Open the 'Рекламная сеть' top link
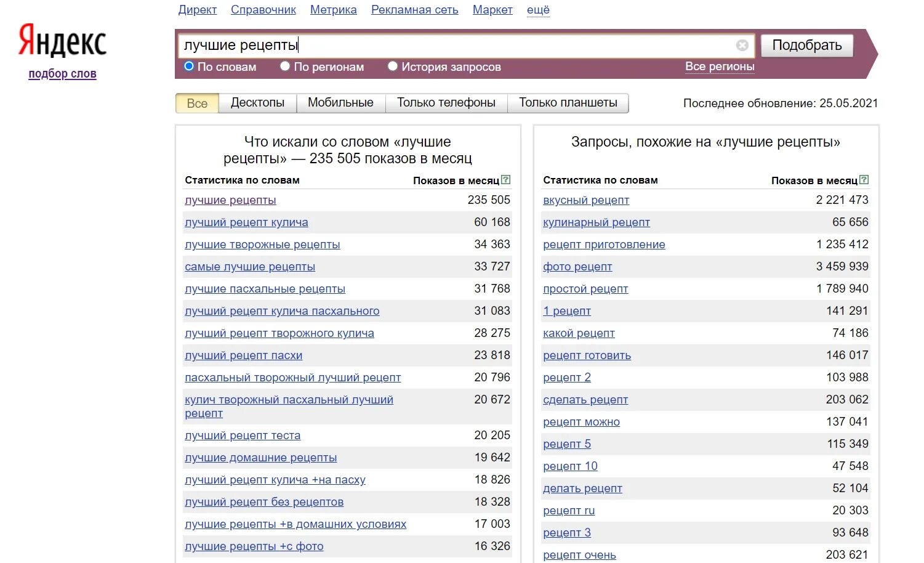The image size is (924, 563). 415,10
